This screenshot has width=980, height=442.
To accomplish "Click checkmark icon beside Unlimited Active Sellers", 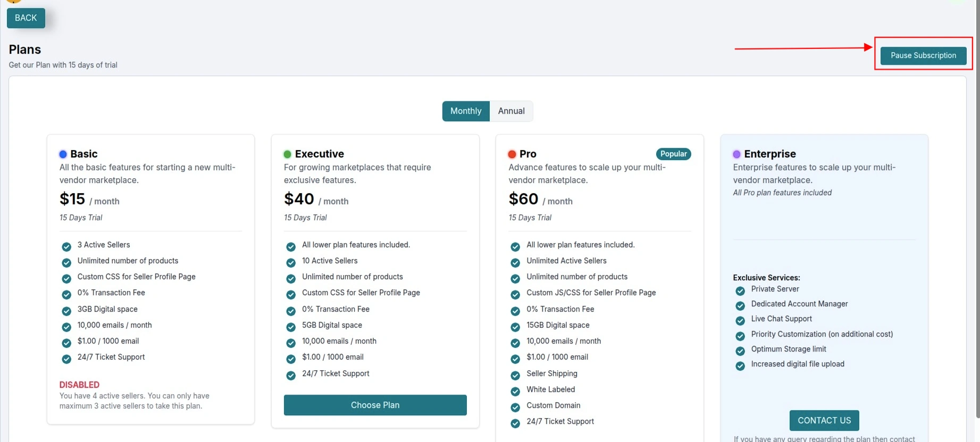I will pos(515,263).
